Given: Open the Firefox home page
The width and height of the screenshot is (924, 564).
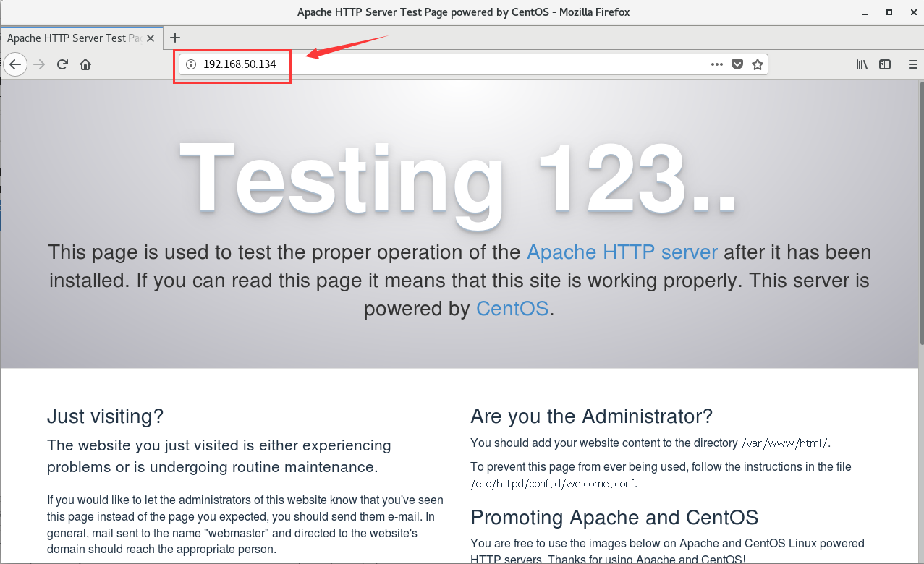Looking at the screenshot, I should [85, 64].
